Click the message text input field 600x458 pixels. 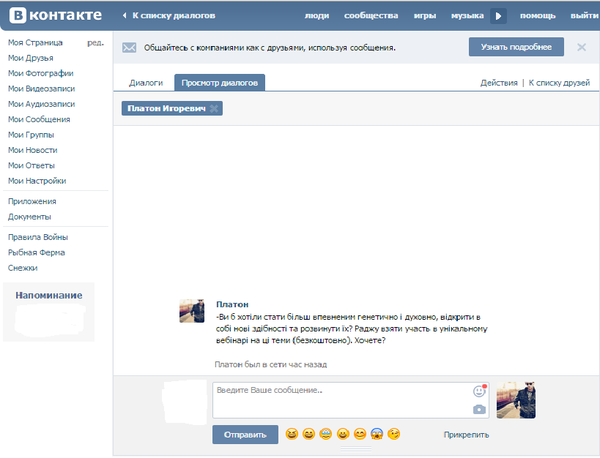coord(340,400)
